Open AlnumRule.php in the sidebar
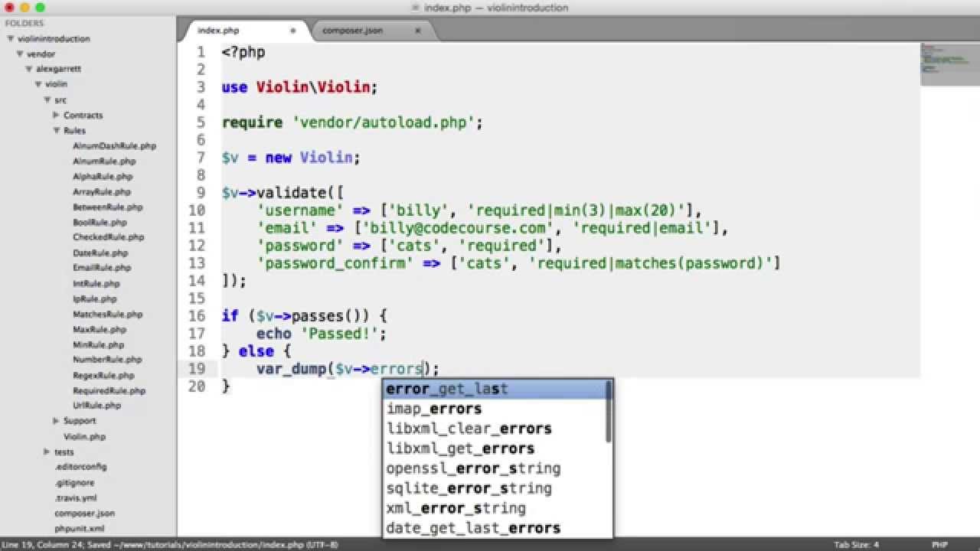 (104, 161)
